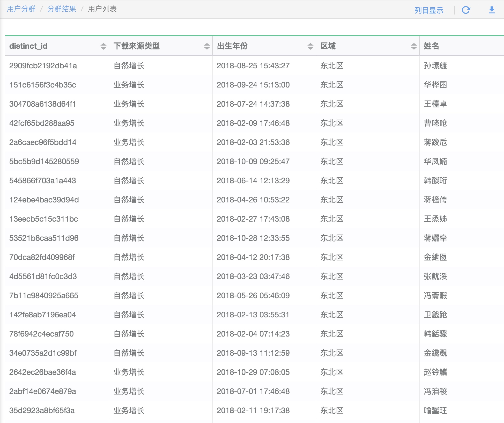Viewport: 504px width, 423px height.
Task: Click 用户列表 breadcrumb text
Action: (x=102, y=9)
